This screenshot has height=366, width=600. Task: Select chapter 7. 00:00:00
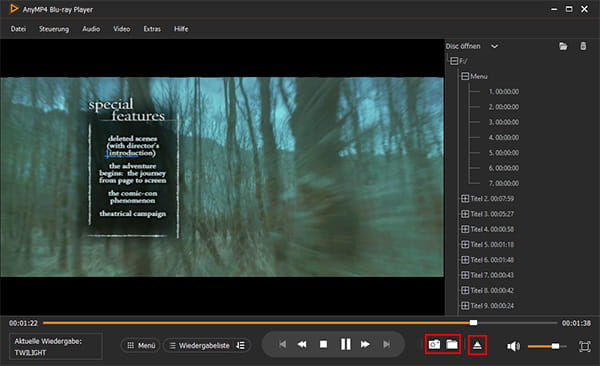[504, 183]
